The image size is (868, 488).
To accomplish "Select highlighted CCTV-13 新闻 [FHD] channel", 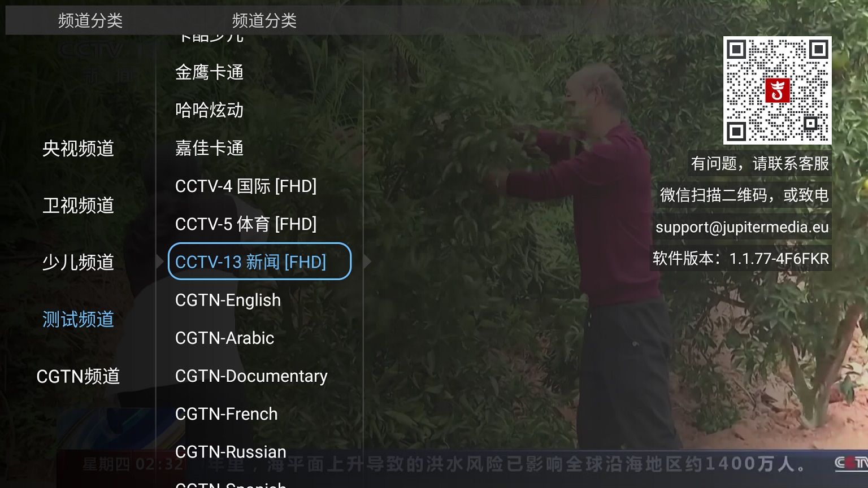I will point(259,261).
